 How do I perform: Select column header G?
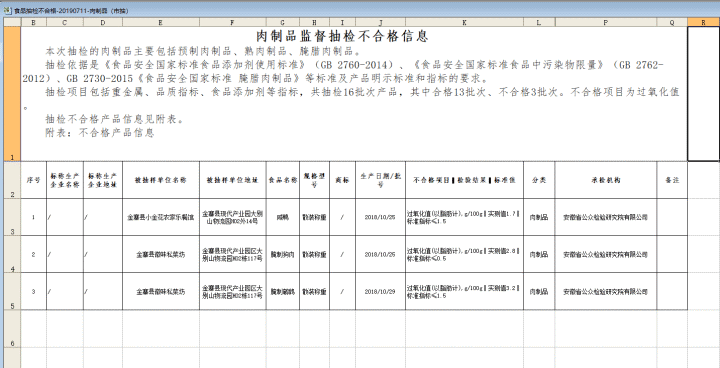pos(283,22)
